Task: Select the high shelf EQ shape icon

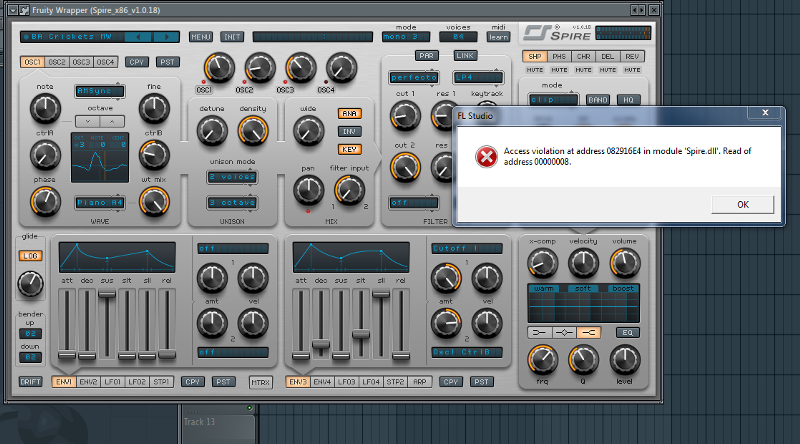Action: (x=588, y=333)
